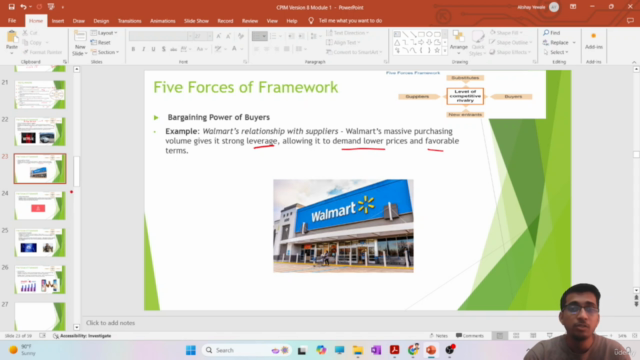Expand Shape Fill options
This screenshot has height=360, width=640.
coord(507,33)
